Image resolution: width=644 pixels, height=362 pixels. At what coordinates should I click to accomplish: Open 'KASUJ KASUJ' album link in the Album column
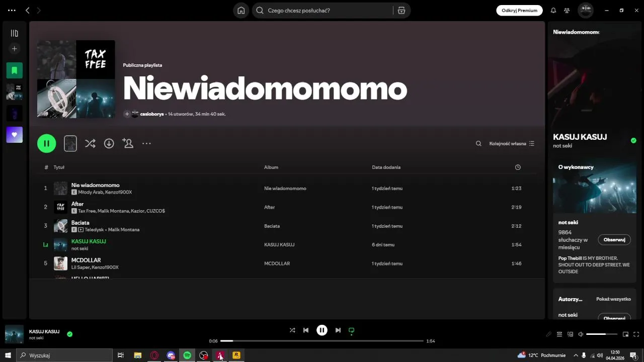(x=279, y=245)
